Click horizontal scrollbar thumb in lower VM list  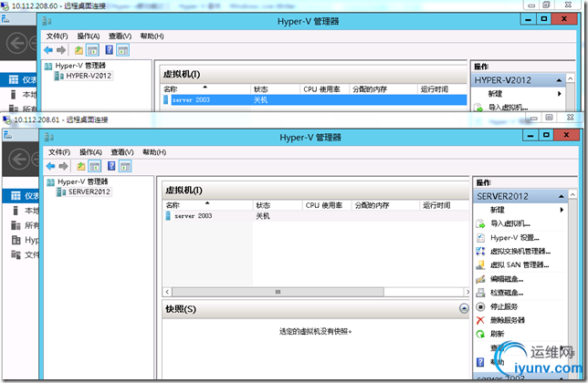pos(278,292)
